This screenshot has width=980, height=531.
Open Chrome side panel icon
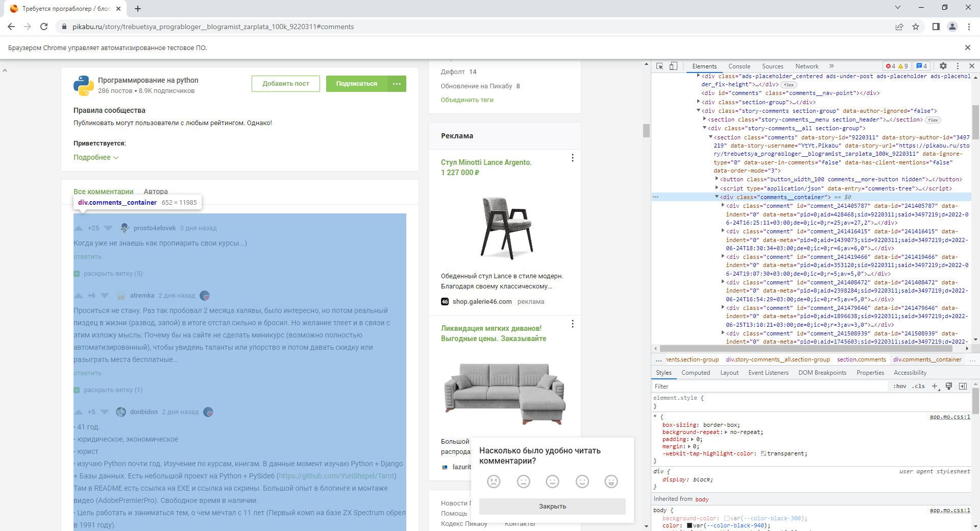936,27
